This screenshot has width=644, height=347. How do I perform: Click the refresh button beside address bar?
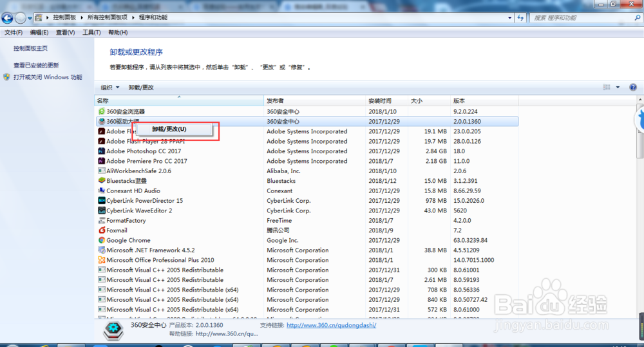pyautogui.click(x=521, y=17)
